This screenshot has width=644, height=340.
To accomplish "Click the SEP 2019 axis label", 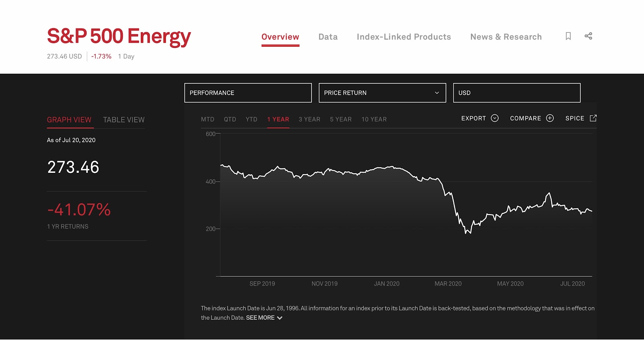I will point(262,284).
